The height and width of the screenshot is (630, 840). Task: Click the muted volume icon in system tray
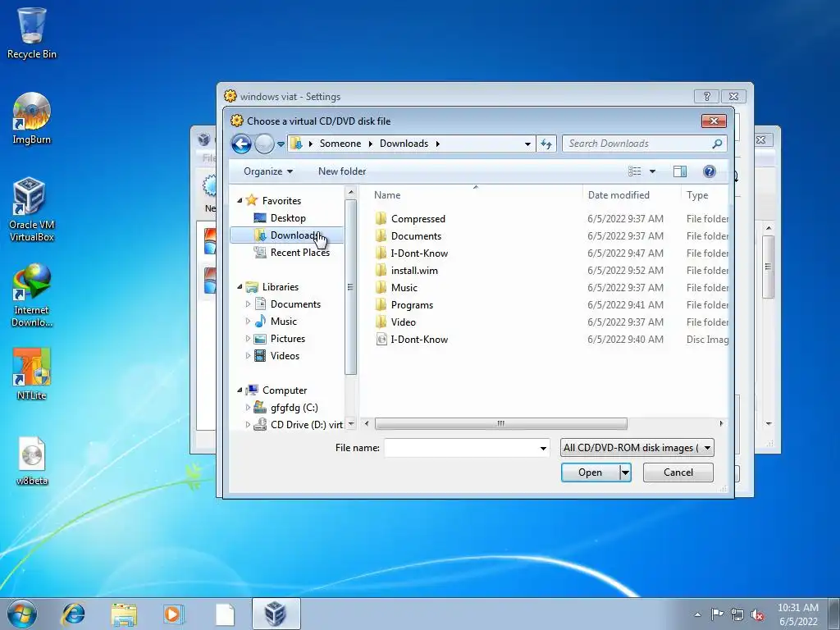click(x=757, y=614)
